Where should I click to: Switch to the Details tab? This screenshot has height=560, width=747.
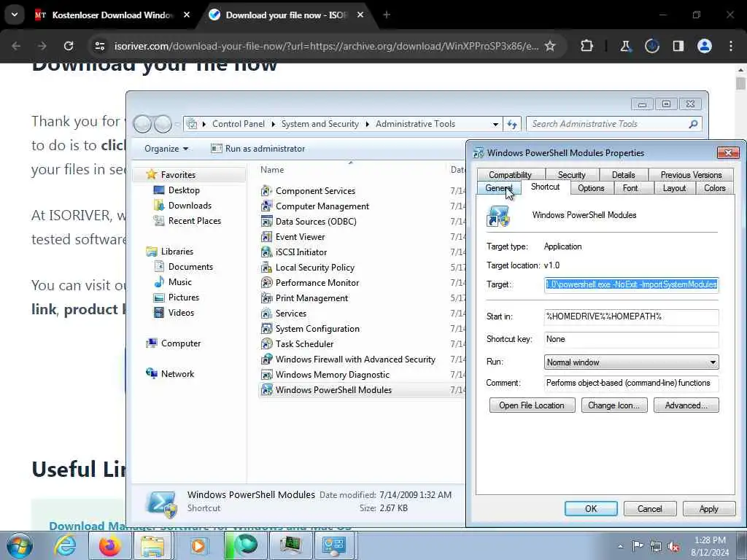pyautogui.click(x=623, y=175)
